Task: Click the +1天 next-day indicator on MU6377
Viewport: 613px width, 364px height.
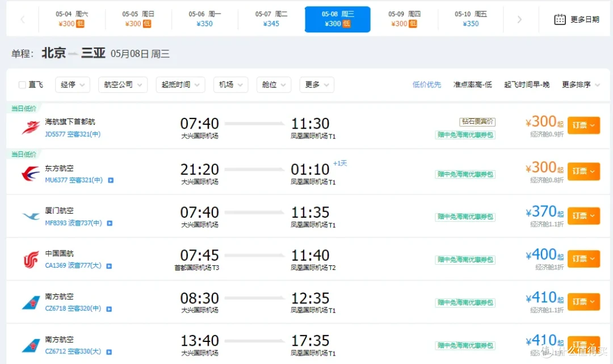Action: [x=340, y=163]
